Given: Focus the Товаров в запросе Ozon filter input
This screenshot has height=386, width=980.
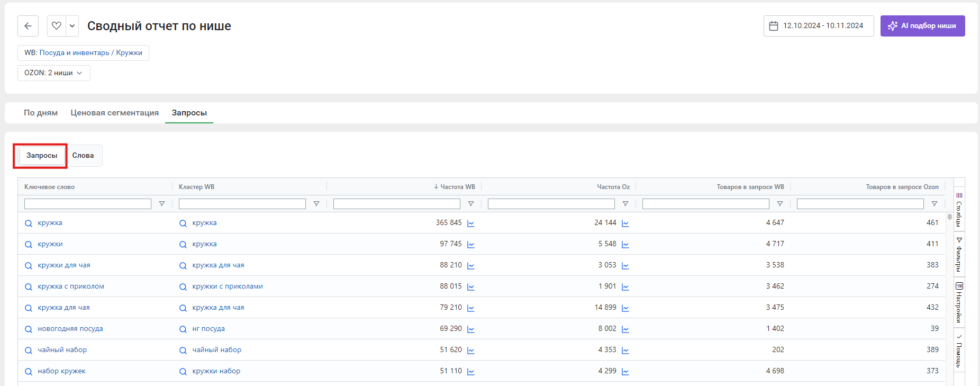Looking at the screenshot, I should tap(860, 204).
